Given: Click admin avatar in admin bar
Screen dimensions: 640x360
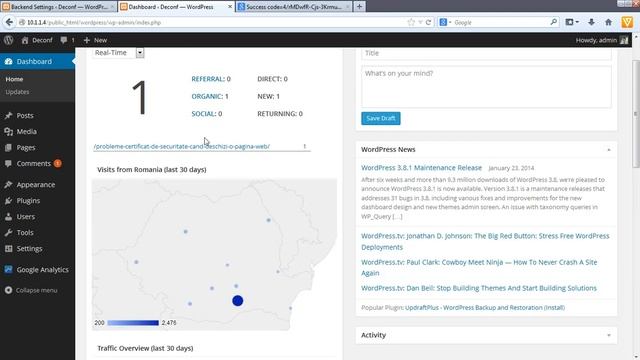Looking at the screenshot, I should point(624,40).
